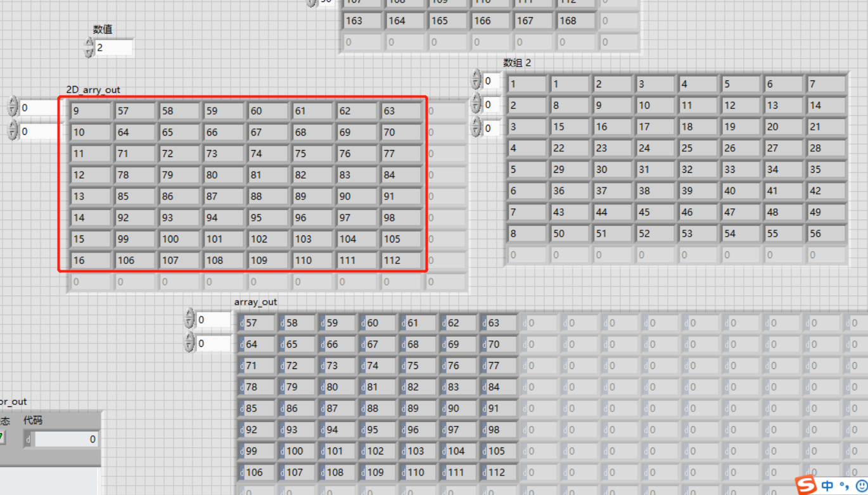Click cell 112 in array_out
Screen dimensions: 868x495
point(499,472)
